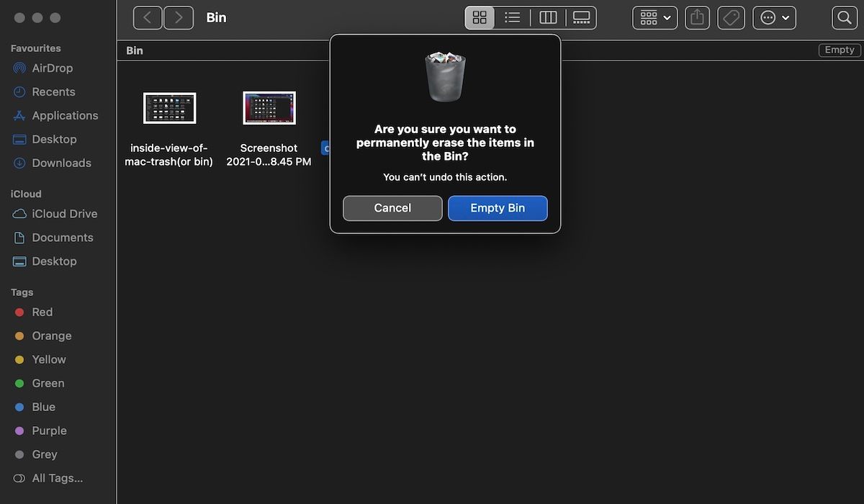Click the AirDrop sidebar icon
The height and width of the screenshot is (504, 864).
(19, 68)
